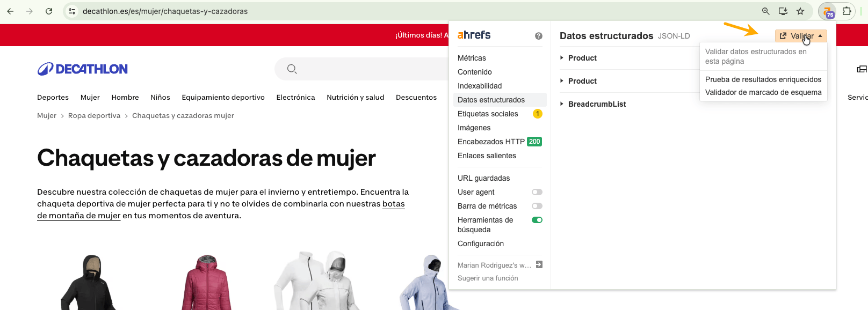
Task: Click the sign-out arrow icon beside workspace name
Action: (539, 264)
